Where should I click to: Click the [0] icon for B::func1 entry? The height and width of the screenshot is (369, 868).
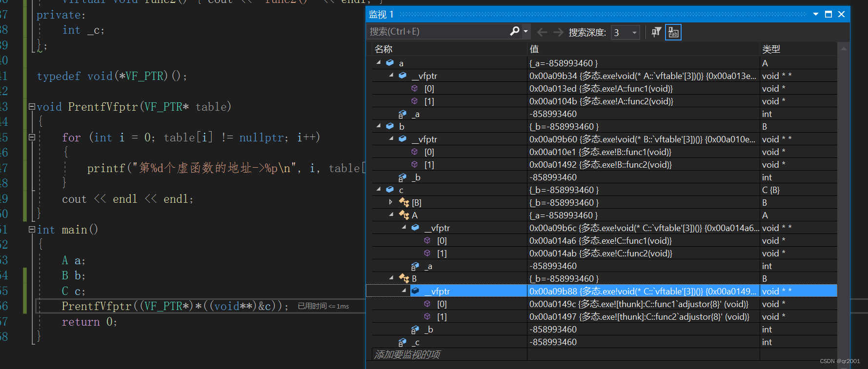point(415,152)
